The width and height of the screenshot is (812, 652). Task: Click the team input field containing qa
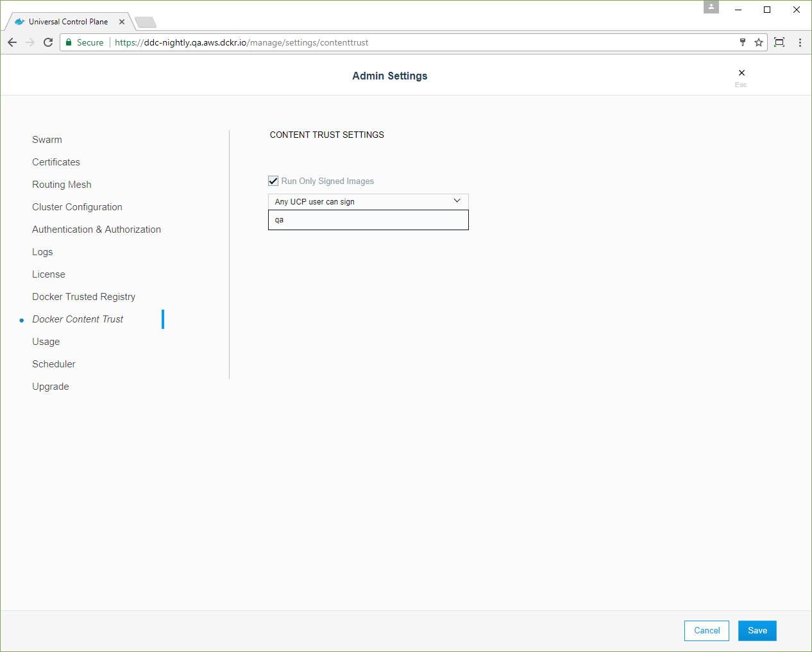pos(368,220)
